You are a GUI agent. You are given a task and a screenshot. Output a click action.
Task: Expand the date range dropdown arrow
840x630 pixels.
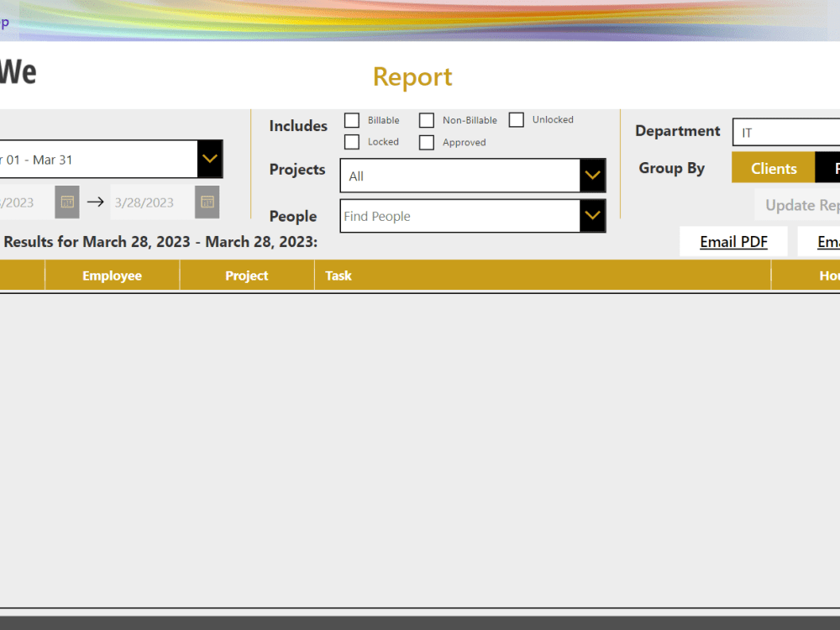coord(210,159)
